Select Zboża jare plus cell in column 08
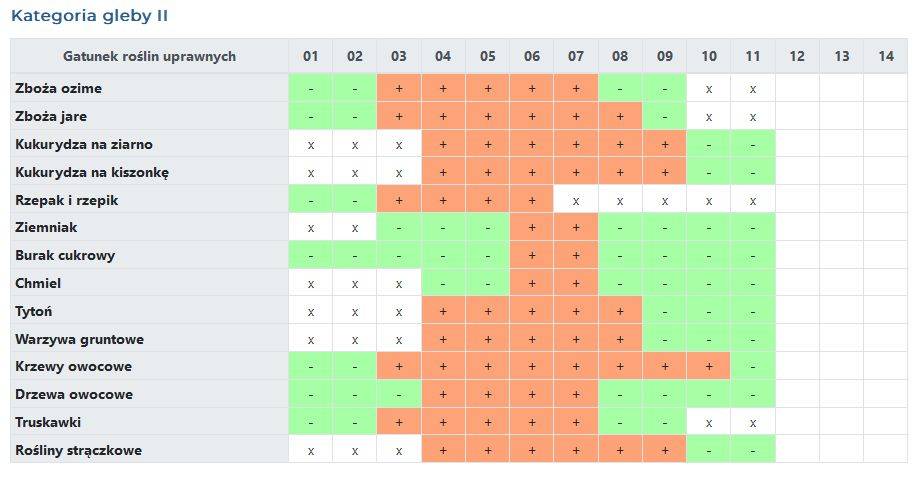This screenshot has height=477, width=914. (x=620, y=116)
